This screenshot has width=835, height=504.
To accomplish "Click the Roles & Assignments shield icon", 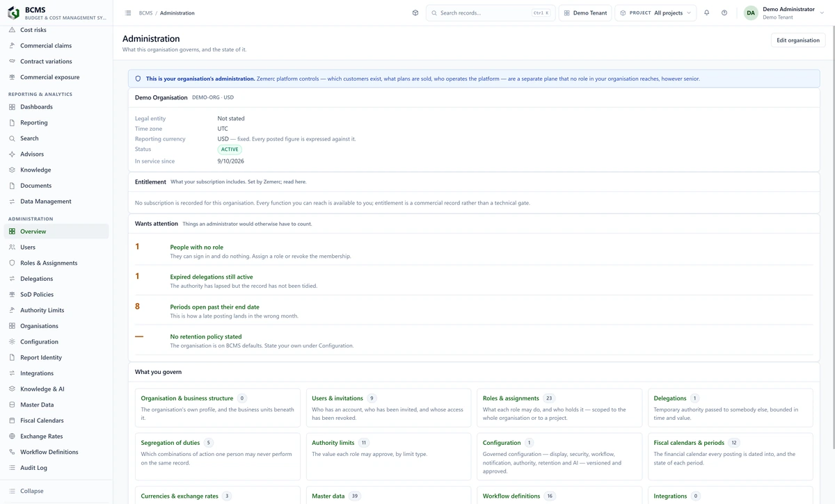I will 13,263.
